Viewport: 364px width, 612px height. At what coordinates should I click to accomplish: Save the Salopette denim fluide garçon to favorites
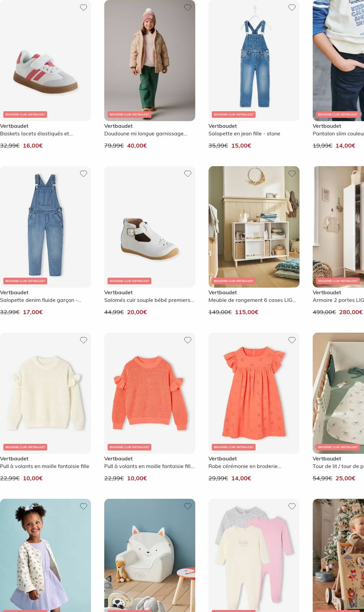(84, 174)
